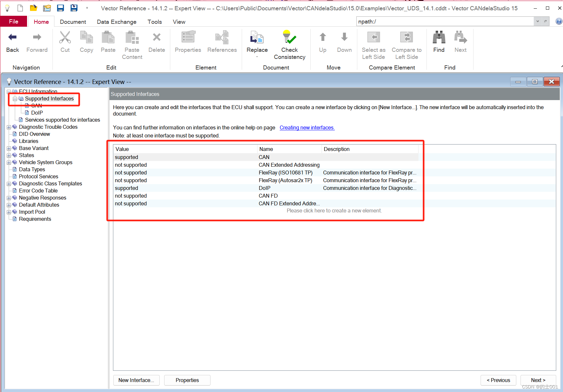
Task: Select DoIP in the tree
Action: coord(37,113)
